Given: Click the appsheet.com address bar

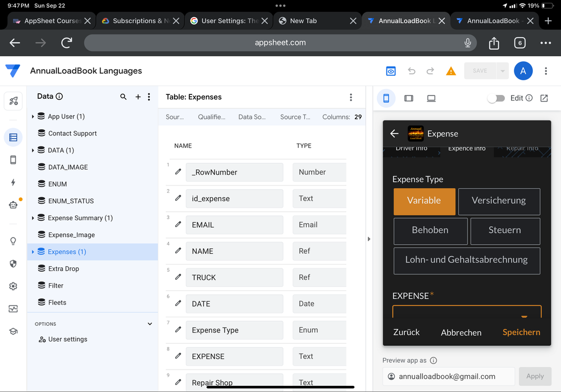Looking at the screenshot, I should 280,43.
